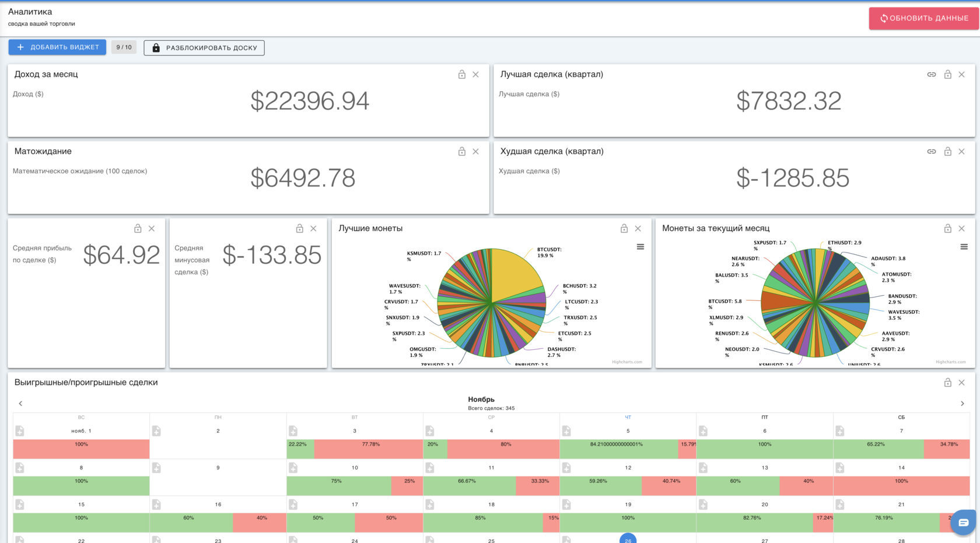Image resolution: width=980 pixels, height=543 pixels.
Task: Toggle lock on average profit widget
Action: [138, 229]
